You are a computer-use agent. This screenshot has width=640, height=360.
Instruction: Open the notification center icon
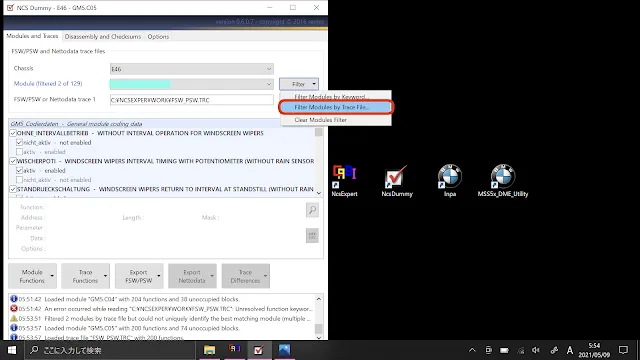[x=623, y=350]
